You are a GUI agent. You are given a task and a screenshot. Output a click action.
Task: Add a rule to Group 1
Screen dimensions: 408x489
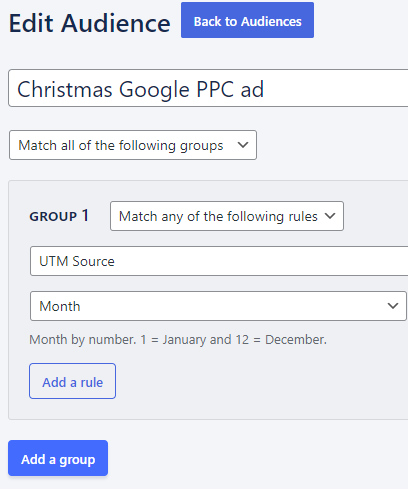click(72, 381)
